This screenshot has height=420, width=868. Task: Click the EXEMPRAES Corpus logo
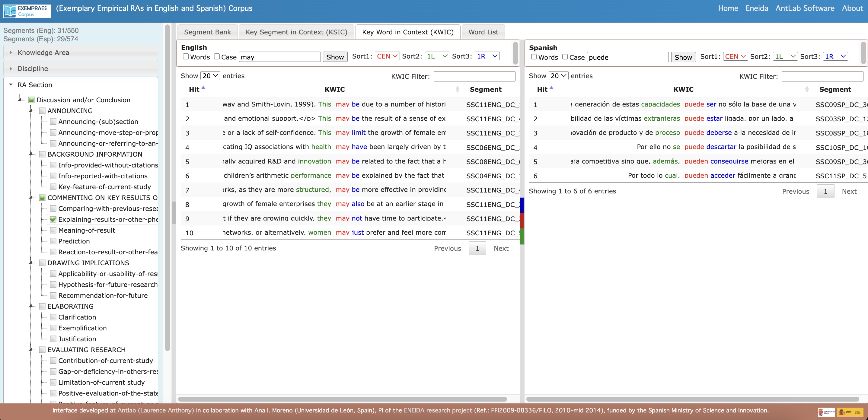click(27, 11)
